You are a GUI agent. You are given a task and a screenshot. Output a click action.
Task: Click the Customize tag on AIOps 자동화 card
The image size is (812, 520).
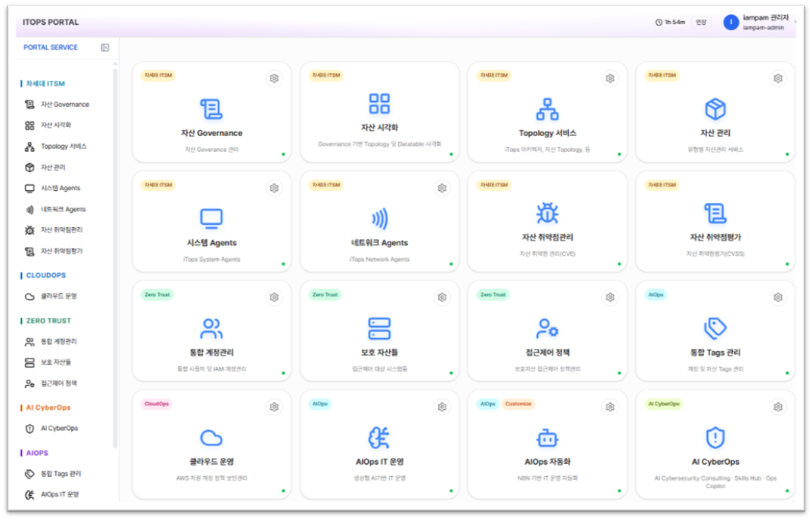(x=518, y=404)
